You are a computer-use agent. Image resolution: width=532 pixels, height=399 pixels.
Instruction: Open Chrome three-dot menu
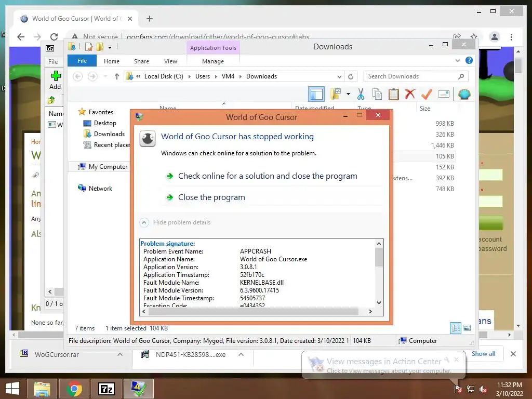[511, 37]
